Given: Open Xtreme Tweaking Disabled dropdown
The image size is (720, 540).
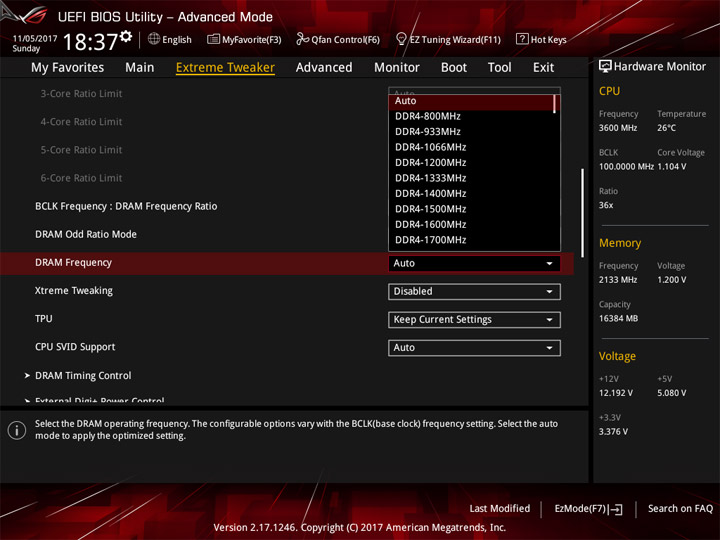Looking at the screenshot, I should [474, 292].
